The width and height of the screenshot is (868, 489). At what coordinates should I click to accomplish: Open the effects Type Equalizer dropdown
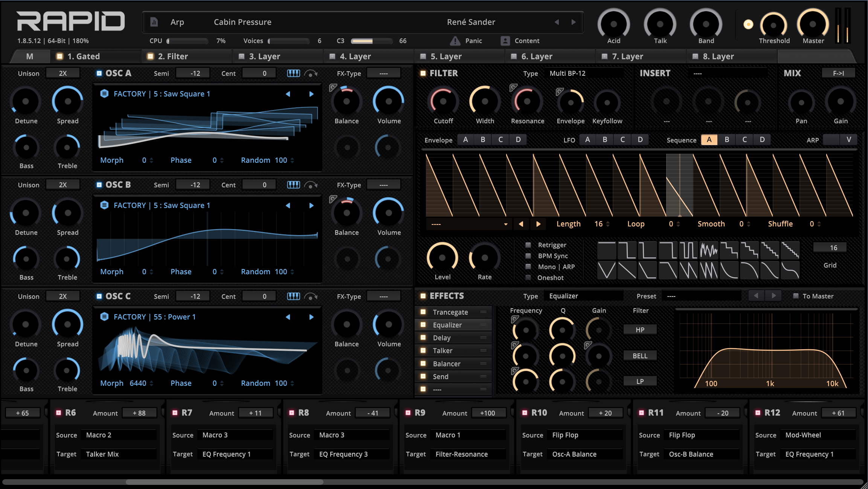[x=584, y=296]
